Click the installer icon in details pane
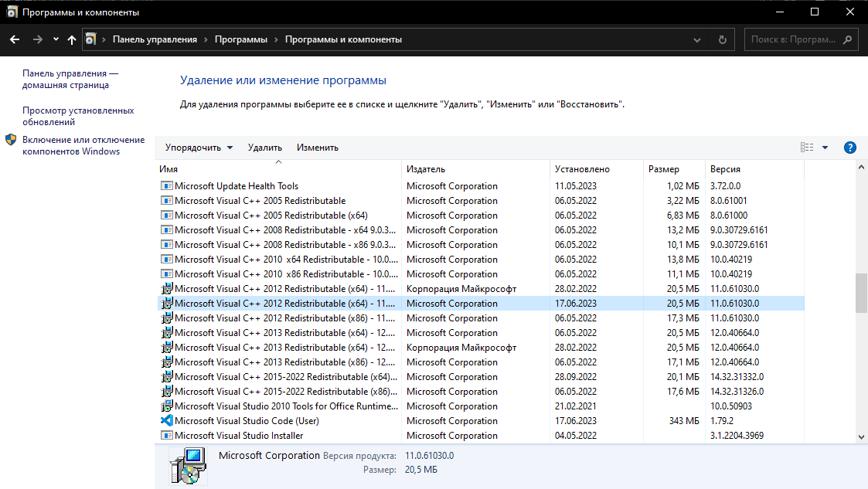This screenshot has width=868, height=489. click(189, 466)
